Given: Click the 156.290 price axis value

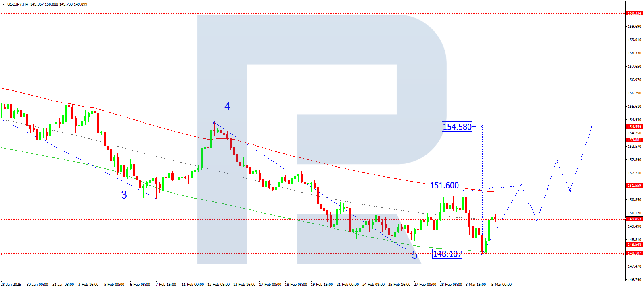Looking at the screenshot, I should [x=634, y=93].
